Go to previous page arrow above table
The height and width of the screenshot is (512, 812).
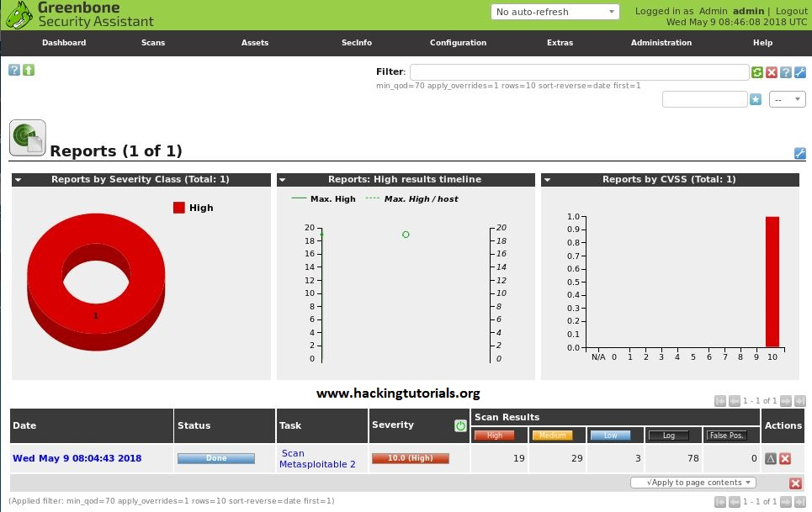click(734, 401)
